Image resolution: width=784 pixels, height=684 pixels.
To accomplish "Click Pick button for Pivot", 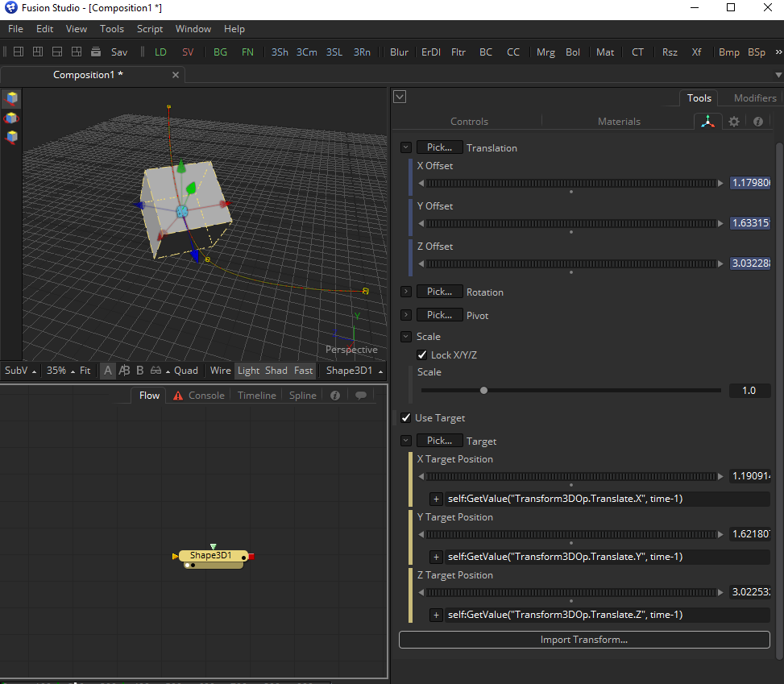I will 439,315.
